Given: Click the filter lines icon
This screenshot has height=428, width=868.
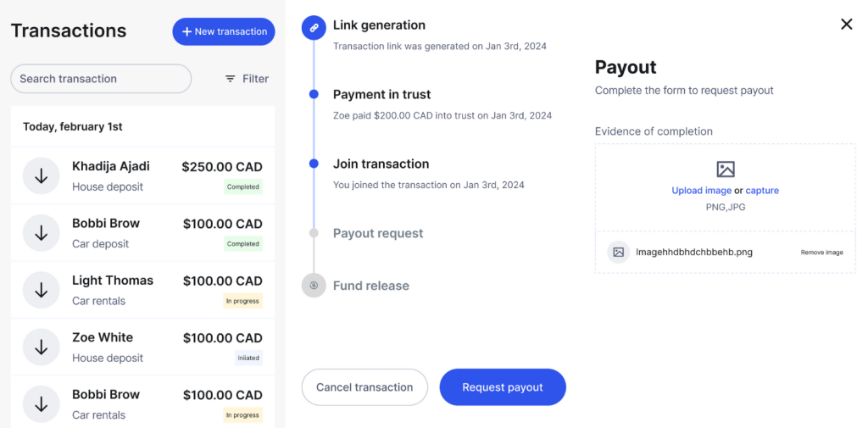Looking at the screenshot, I should point(231,79).
